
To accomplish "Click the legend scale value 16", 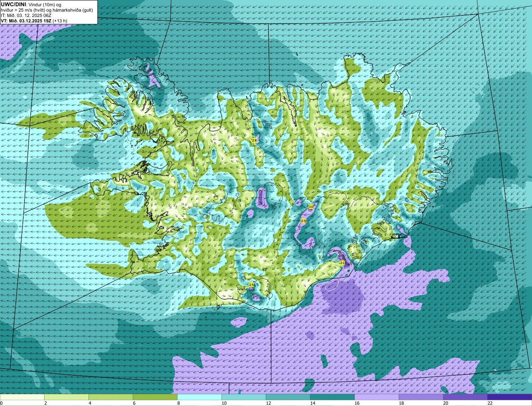I will pyautogui.click(x=357, y=403).
